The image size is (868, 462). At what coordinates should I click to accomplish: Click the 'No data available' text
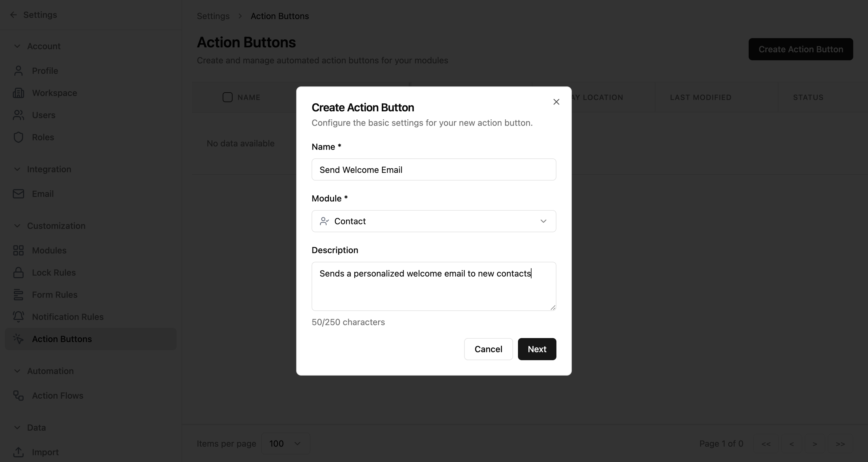tap(241, 144)
